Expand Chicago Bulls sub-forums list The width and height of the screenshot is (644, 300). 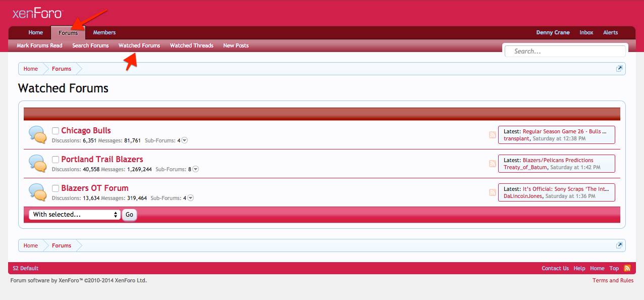tap(185, 140)
